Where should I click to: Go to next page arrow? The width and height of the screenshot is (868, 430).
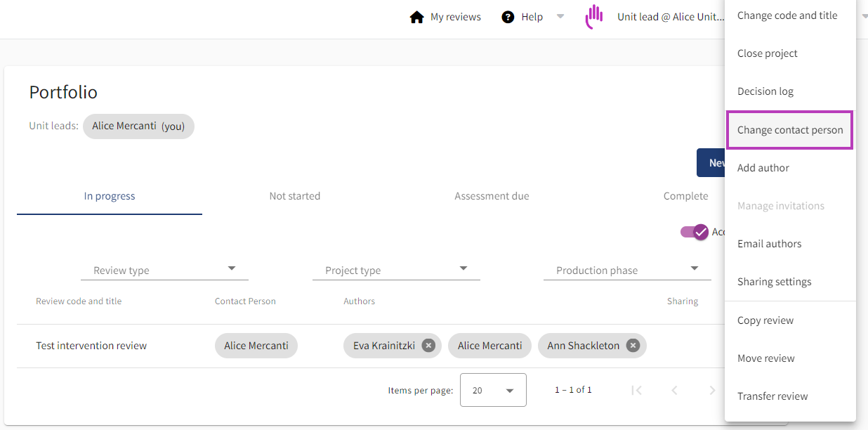[712, 390]
